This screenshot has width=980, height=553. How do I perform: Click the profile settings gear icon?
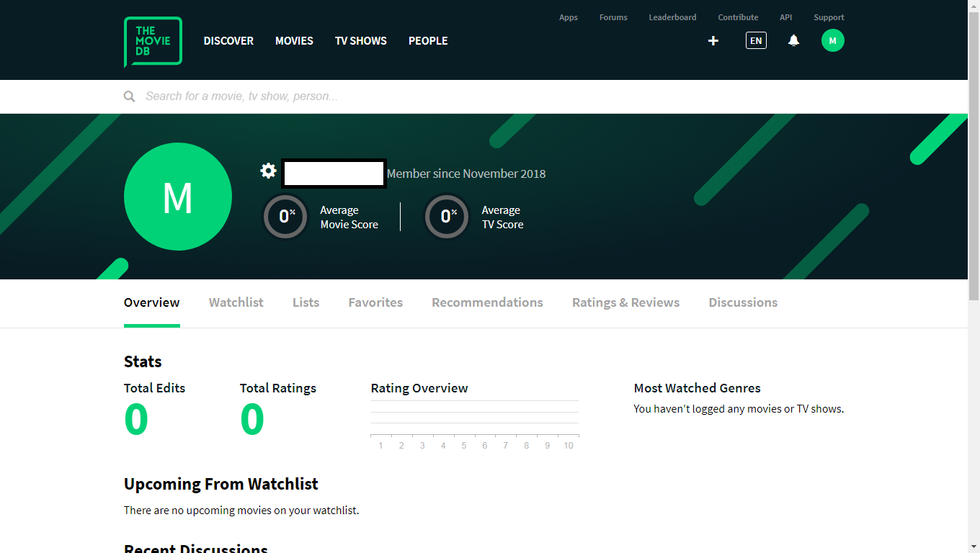268,171
